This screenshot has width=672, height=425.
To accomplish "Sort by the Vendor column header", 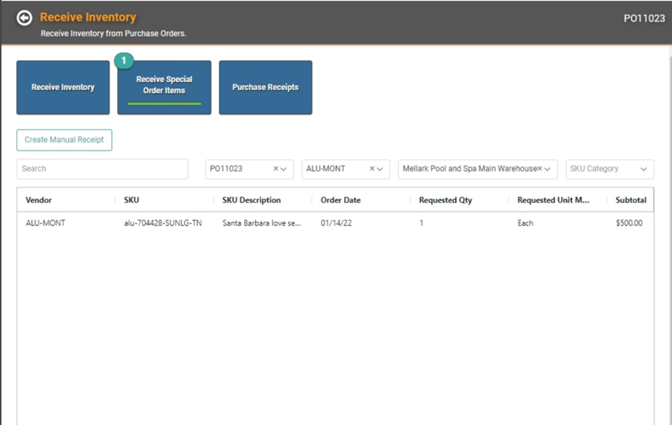I will tap(39, 200).
